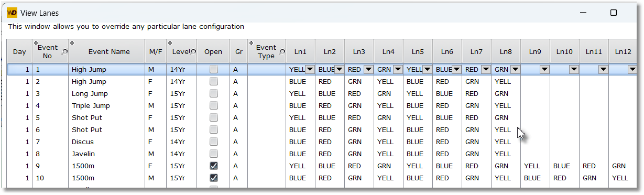This screenshot has height=195, width=644.
Task: Click the WD application icon in title bar
Action: 13,13
